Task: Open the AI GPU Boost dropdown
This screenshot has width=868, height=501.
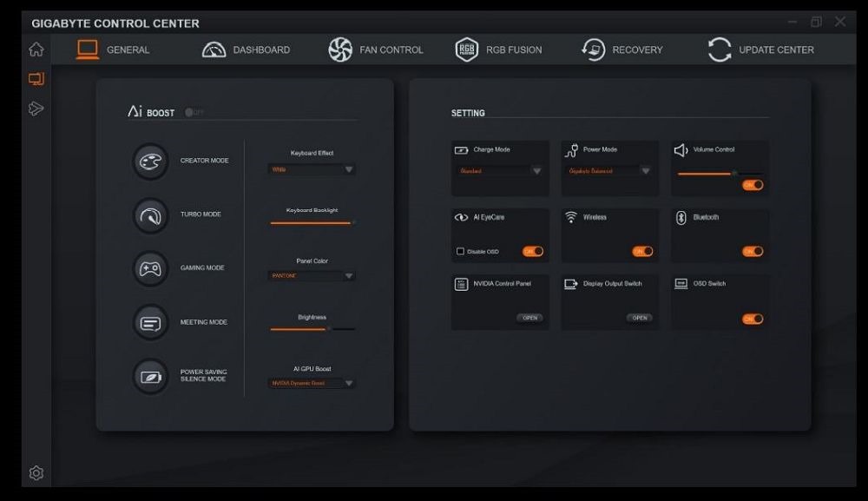Action: click(x=312, y=383)
